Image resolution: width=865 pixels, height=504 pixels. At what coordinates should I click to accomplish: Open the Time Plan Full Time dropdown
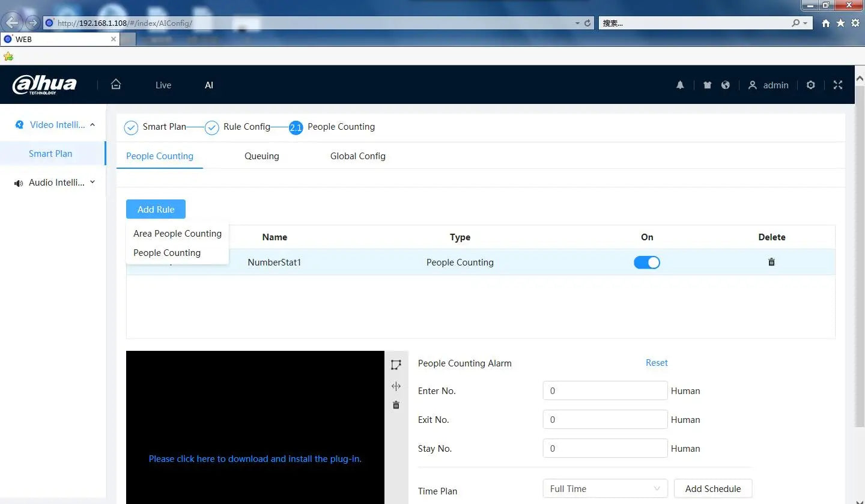[604, 489]
